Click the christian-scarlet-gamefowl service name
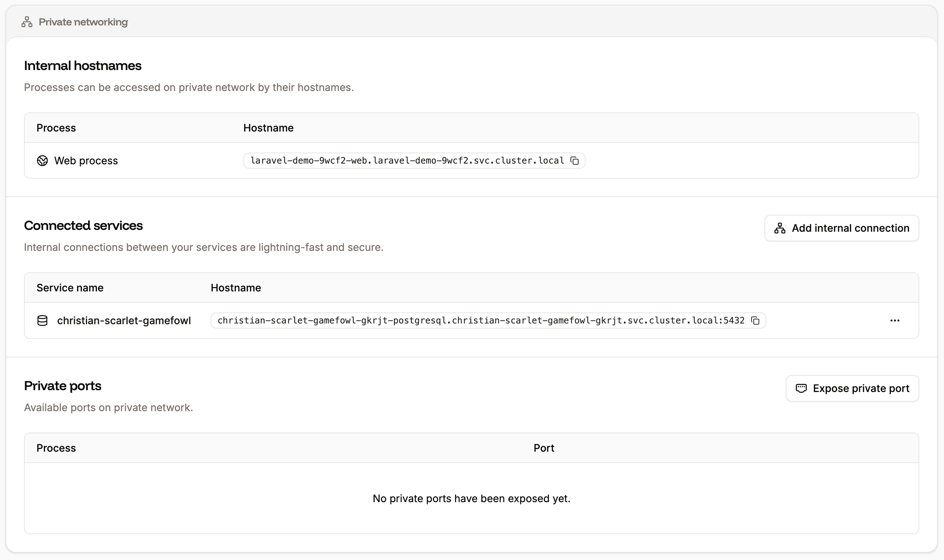Image resolution: width=944 pixels, height=560 pixels. pyautogui.click(x=124, y=320)
